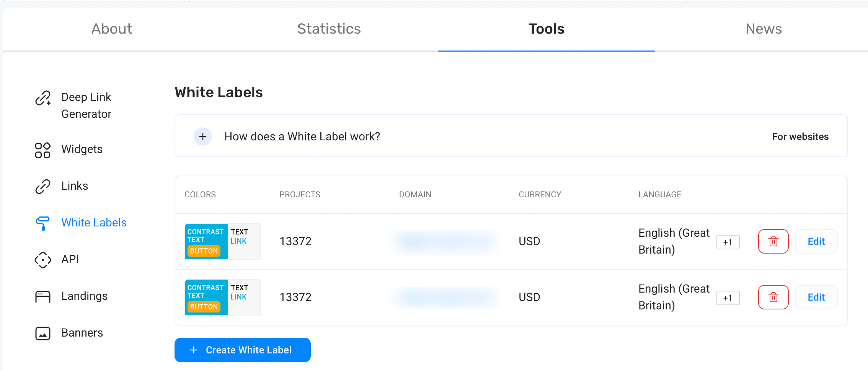Image resolution: width=868 pixels, height=371 pixels.
Task: Switch to the News tab
Action: pos(764,29)
